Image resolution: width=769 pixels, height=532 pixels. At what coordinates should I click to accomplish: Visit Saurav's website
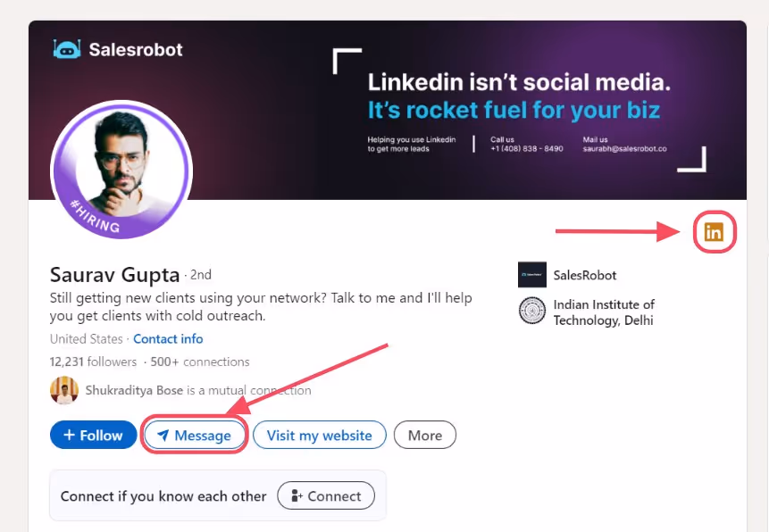tap(319, 435)
